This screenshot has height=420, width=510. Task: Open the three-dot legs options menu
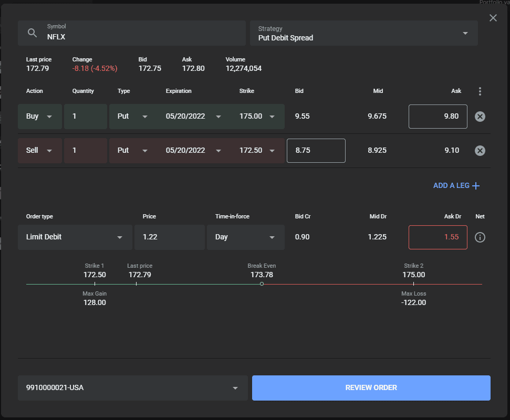480,91
